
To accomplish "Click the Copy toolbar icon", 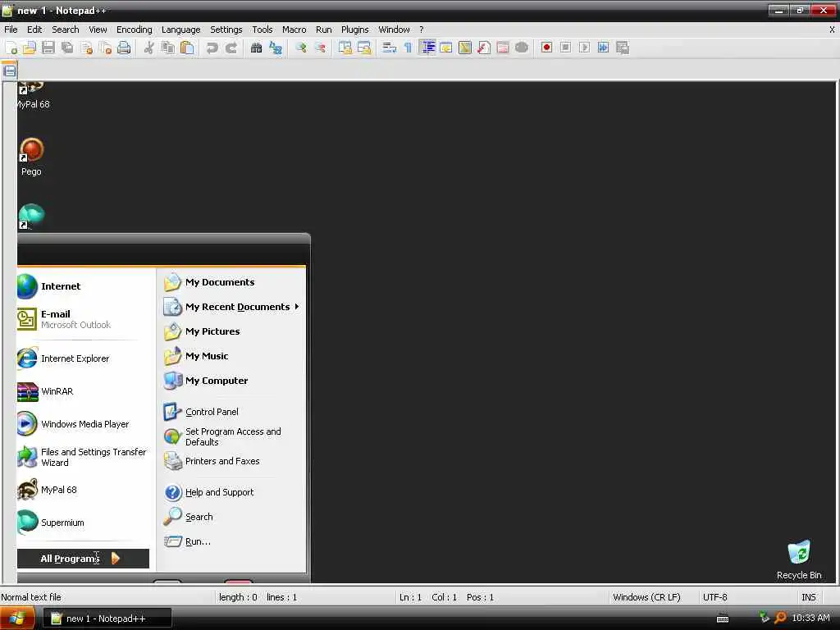I will pyautogui.click(x=168, y=48).
